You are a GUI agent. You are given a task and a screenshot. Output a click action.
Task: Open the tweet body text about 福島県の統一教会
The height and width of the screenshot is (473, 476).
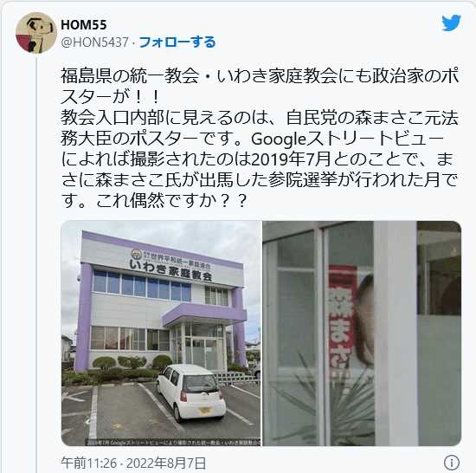(x=260, y=138)
